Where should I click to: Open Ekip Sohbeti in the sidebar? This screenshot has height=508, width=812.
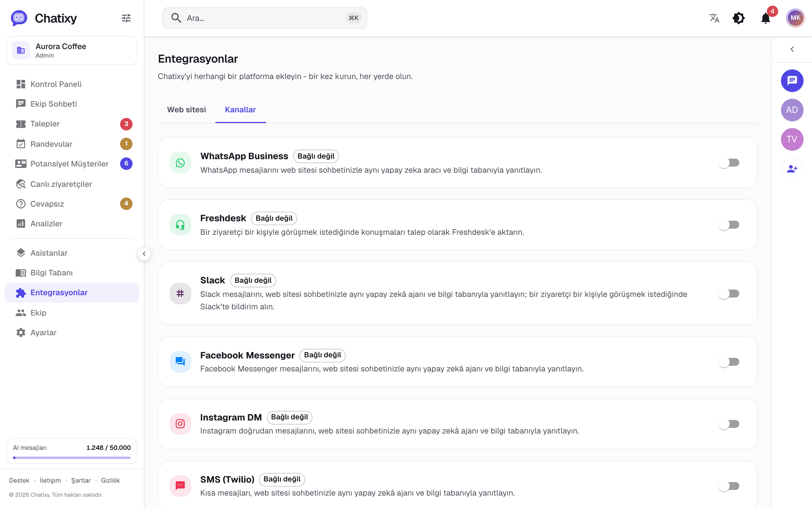point(72,104)
